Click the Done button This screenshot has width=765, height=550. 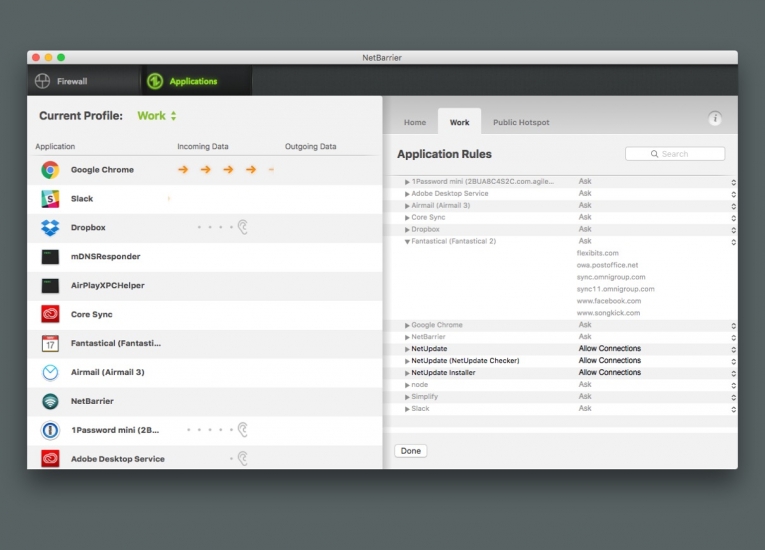click(410, 451)
